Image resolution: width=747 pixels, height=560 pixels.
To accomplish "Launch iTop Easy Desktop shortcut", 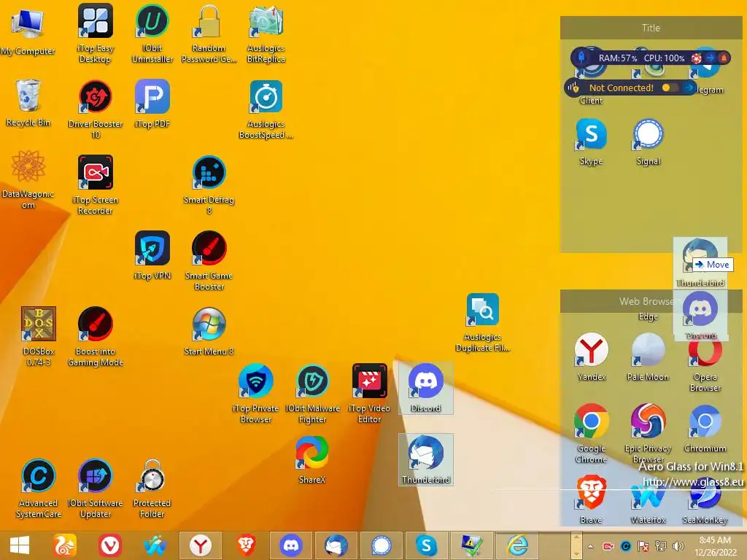I will pyautogui.click(x=96, y=34).
